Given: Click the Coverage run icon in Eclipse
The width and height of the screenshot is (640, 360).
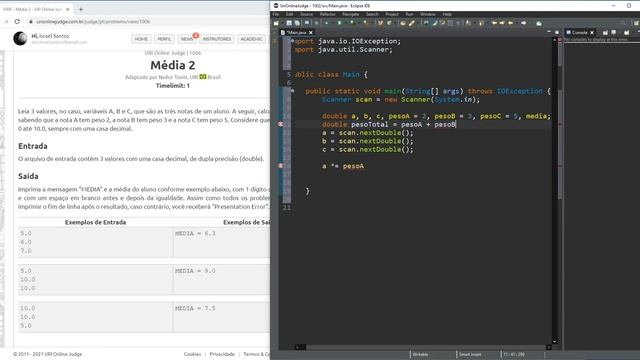Looking at the screenshot, I should pyautogui.click(x=352, y=23).
